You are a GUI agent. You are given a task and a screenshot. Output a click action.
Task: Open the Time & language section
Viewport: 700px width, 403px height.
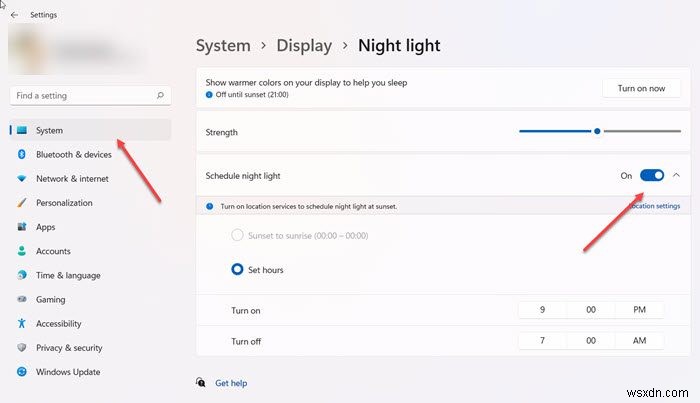point(69,276)
